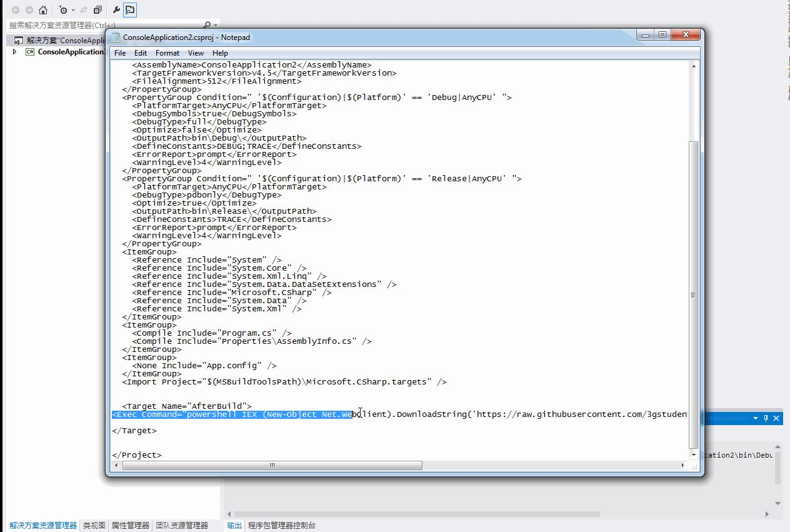Click the OutputPath bin\Debug\ line
This screenshot has height=532, width=790.
pos(219,138)
